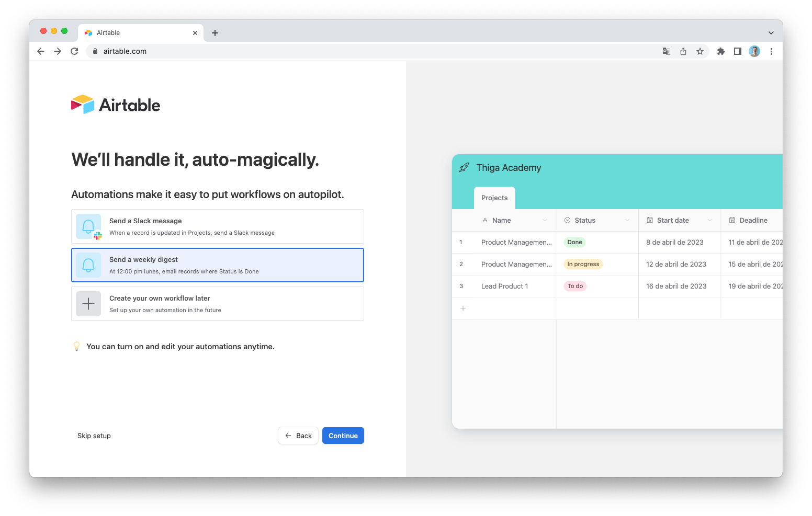The image size is (812, 516).
Task: Open the Start date column dropdown
Action: pos(710,220)
